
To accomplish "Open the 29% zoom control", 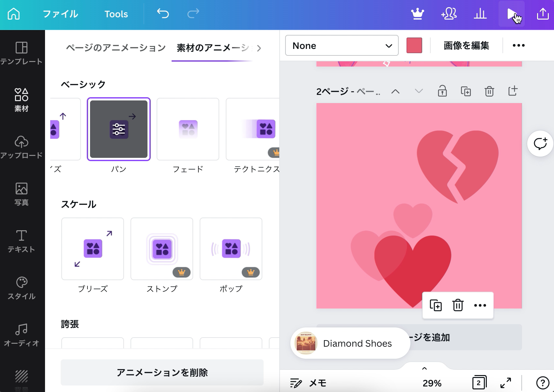I will 432,383.
